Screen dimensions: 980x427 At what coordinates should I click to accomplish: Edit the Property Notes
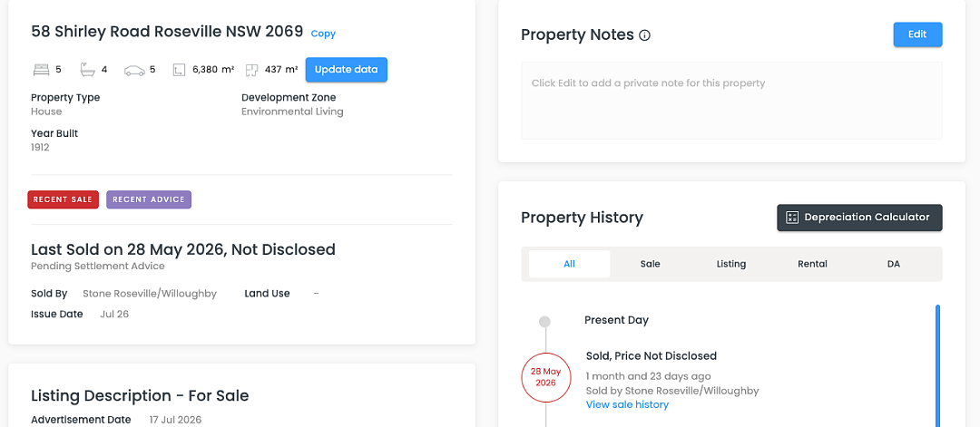point(917,34)
